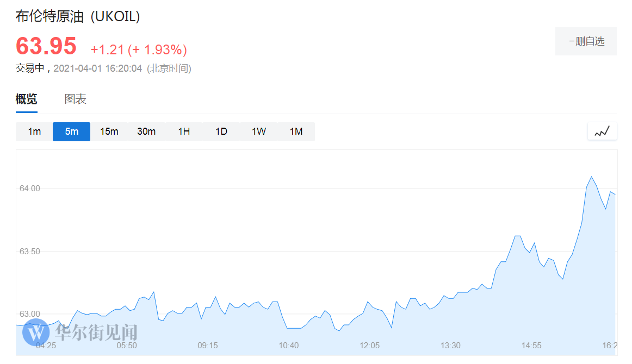Remove from watchlist with 删自选 button

[x=586, y=41]
